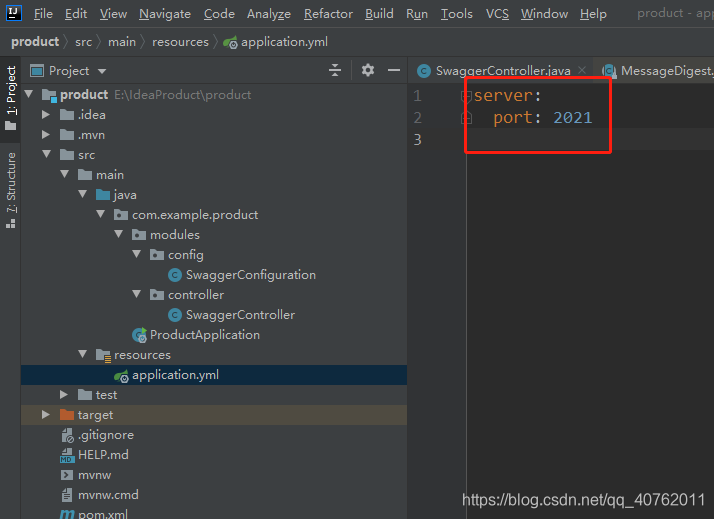This screenshot has width=714, height=519.
Task: Click the src breadcrumb in navigation bar
Action: coord(83,42)
